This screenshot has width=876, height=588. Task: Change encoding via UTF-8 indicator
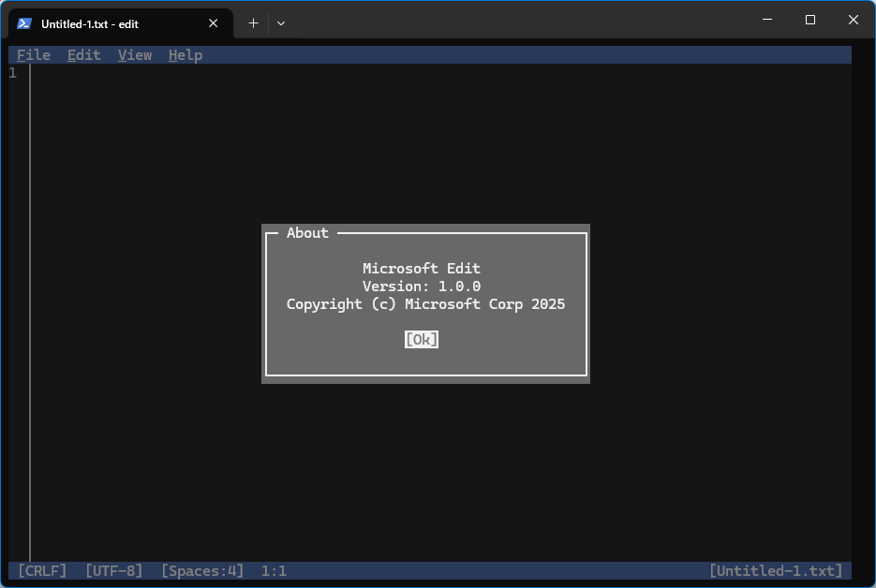113,571
